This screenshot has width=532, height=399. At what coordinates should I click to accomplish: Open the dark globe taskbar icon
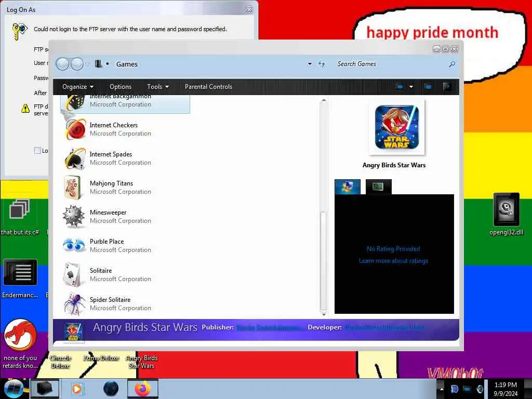(111, 389)
